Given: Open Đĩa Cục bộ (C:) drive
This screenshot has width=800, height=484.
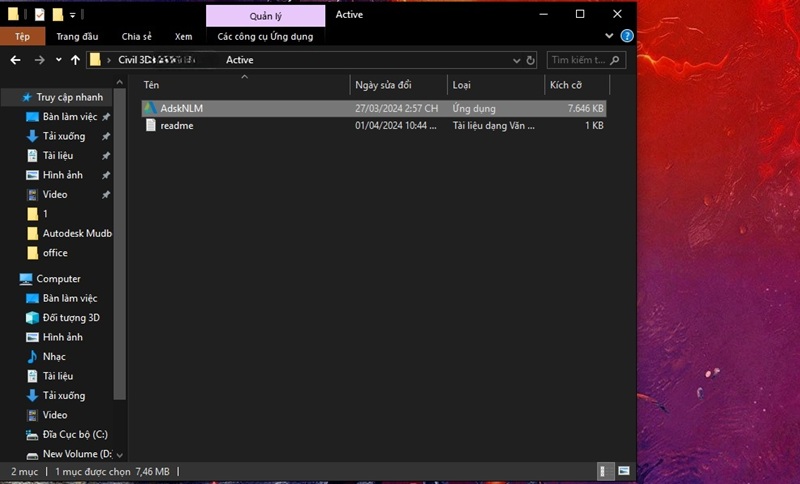Looking at the screenshot, I should pos(74,435).
